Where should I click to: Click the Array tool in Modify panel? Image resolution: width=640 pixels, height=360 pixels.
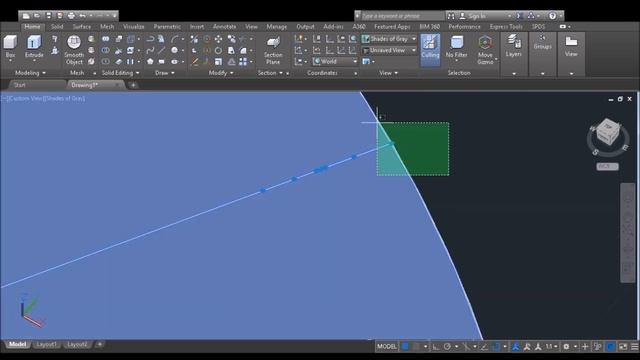243,62
